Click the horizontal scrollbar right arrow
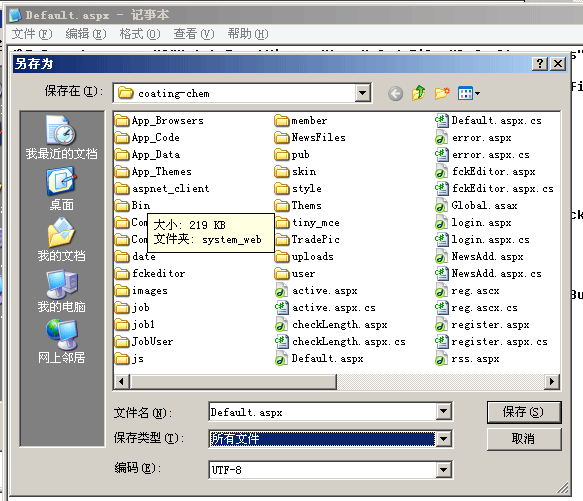 click(x=552, y=381)
